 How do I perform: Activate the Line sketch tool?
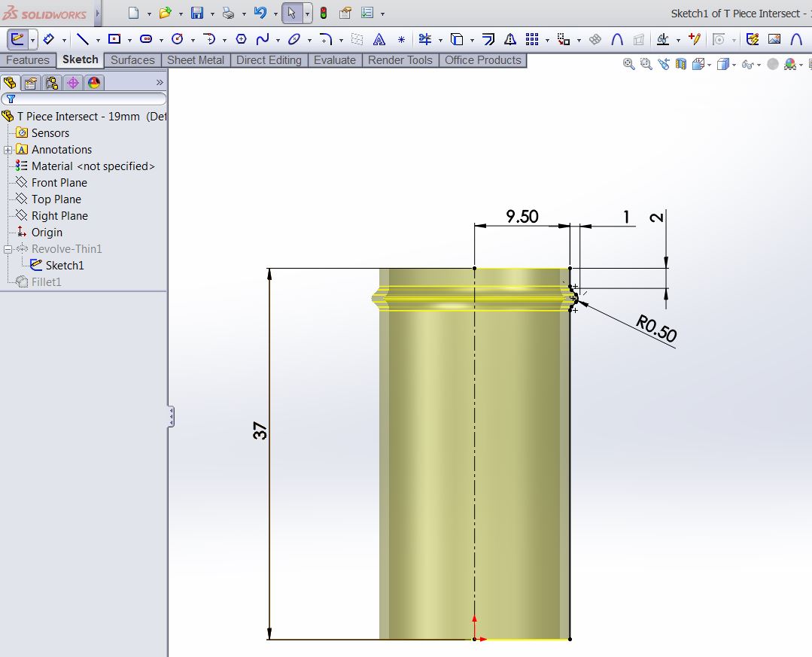83,39
